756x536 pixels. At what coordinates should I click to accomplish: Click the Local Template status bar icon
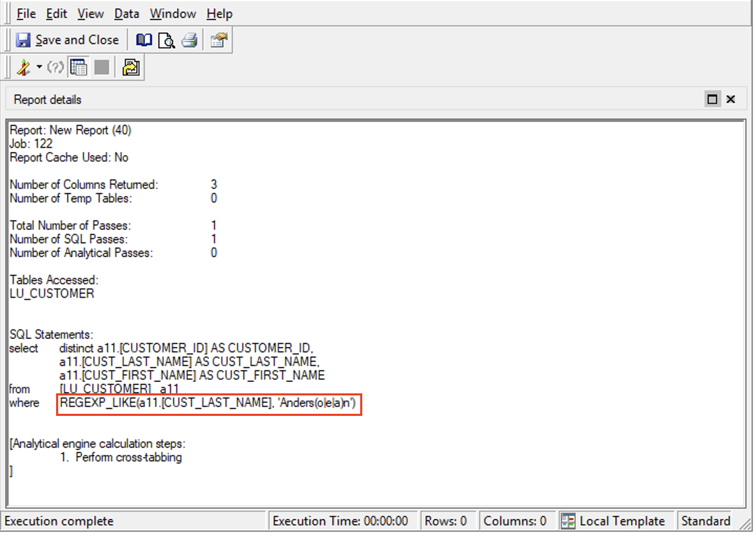coord(568,521)
